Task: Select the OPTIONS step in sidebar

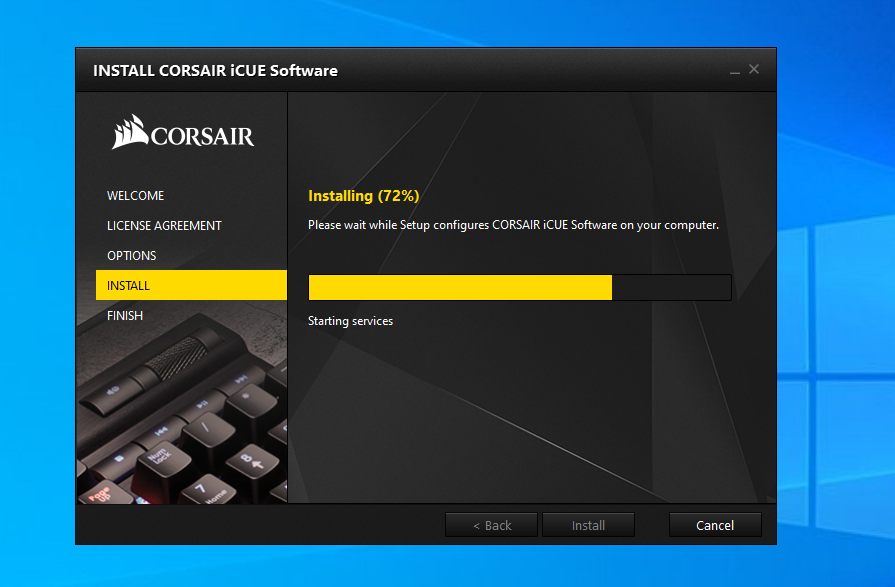Action: 132,256
